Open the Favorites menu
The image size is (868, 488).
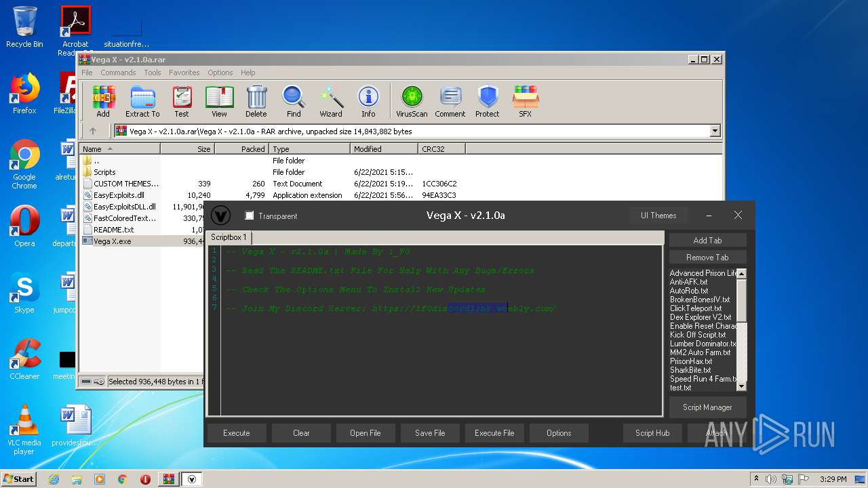pos(184,73)
